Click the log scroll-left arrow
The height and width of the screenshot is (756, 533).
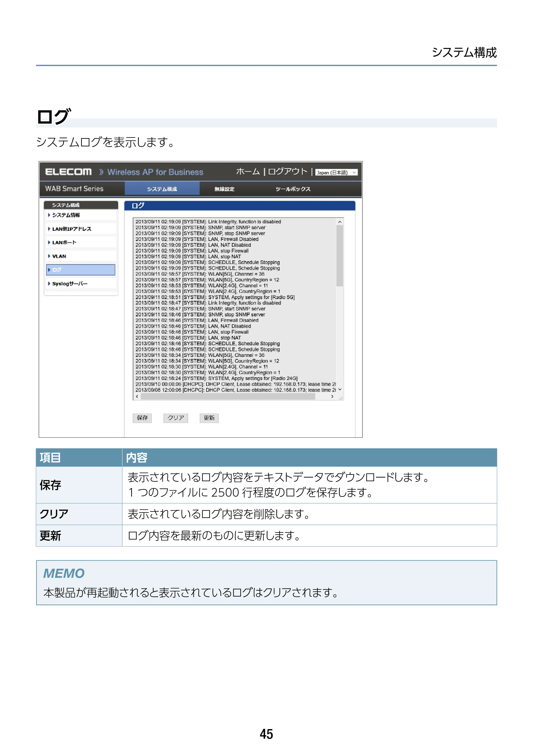137,397
